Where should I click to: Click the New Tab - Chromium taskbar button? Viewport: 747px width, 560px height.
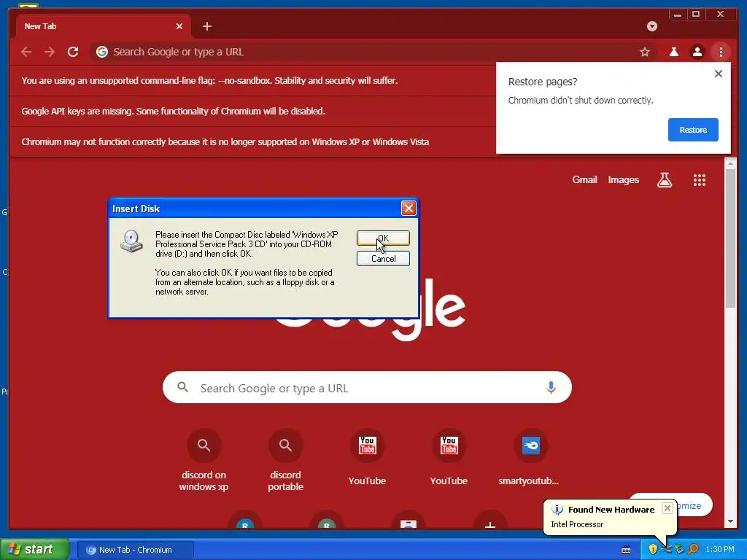coord(134,550)
